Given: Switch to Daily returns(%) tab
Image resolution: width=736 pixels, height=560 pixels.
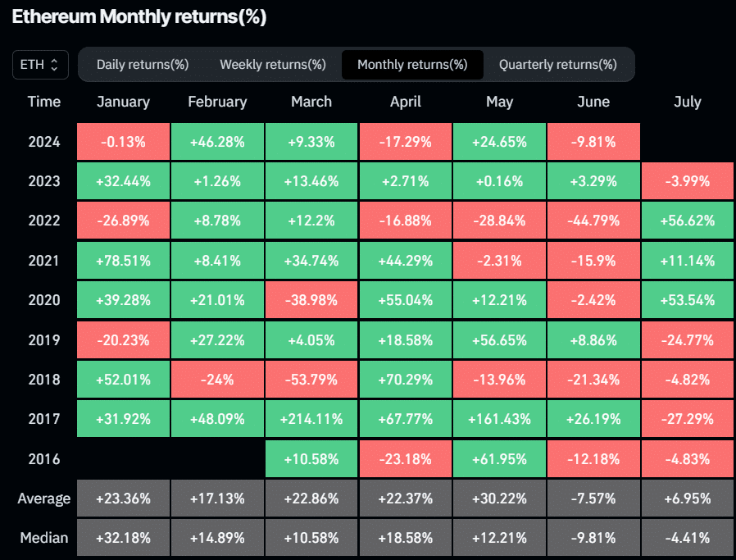Looking at the screenshot, I should point(143,65).
